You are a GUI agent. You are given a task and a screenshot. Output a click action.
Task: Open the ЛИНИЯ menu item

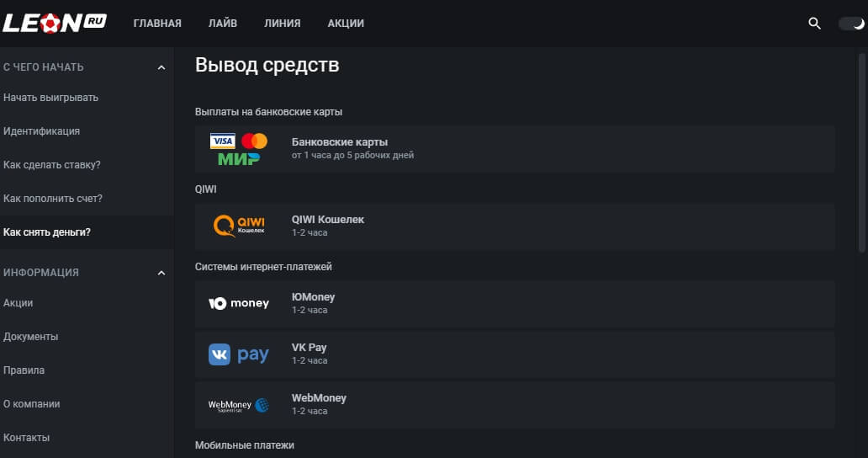pos(283,24)
